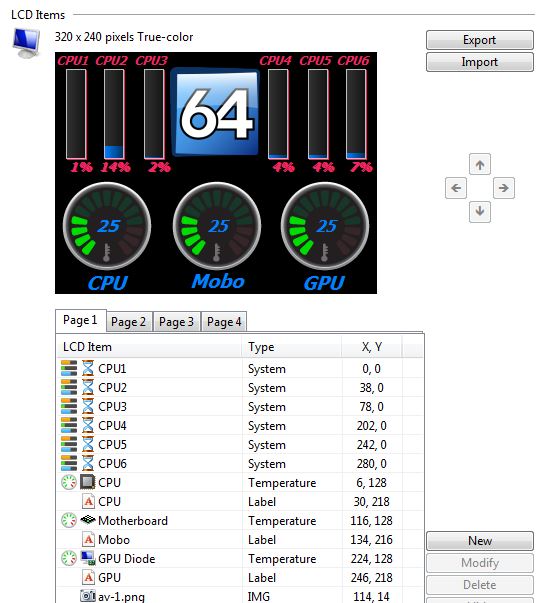Select the Mobo label item name
Image resolution: width=548 pixels, height=603 pixels.
(x=114, y=540)
